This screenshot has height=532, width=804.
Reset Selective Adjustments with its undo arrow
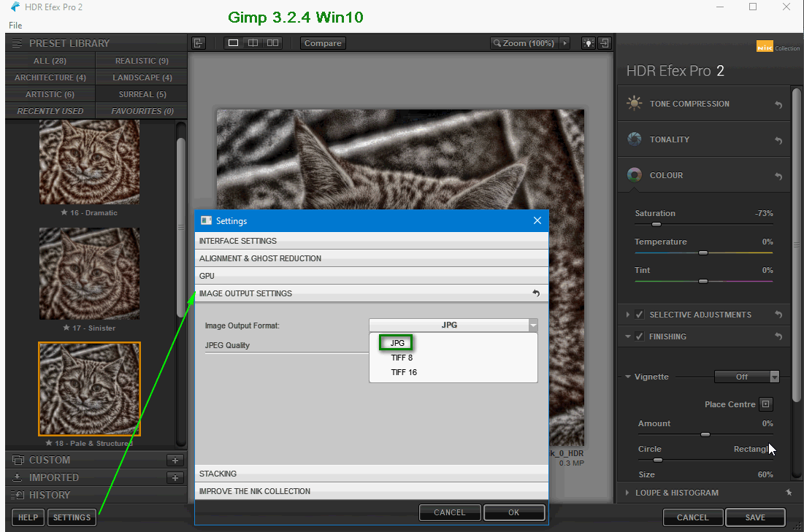pos(778,315)
